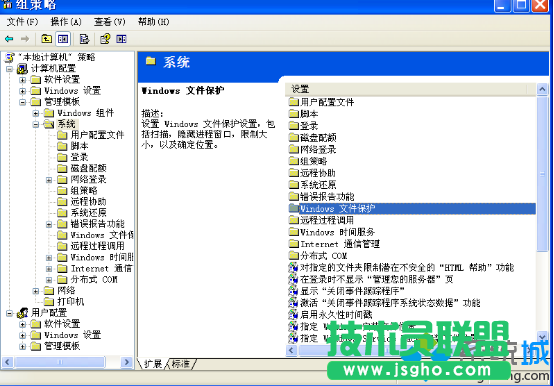Image resolution: width=554 pixels, height=386 pixels.
Task: Collapse the 系统 tree node
Action: pyautogui.click(x=36, y=124)
